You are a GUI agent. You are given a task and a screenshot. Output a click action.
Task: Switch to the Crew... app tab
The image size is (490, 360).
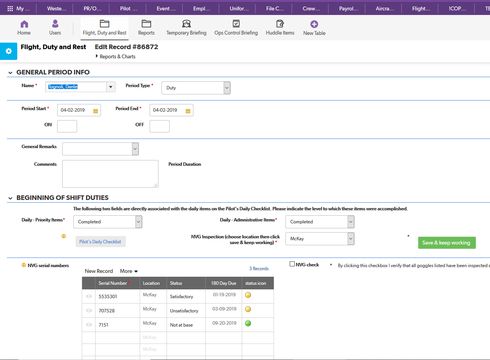click(311, 8)
